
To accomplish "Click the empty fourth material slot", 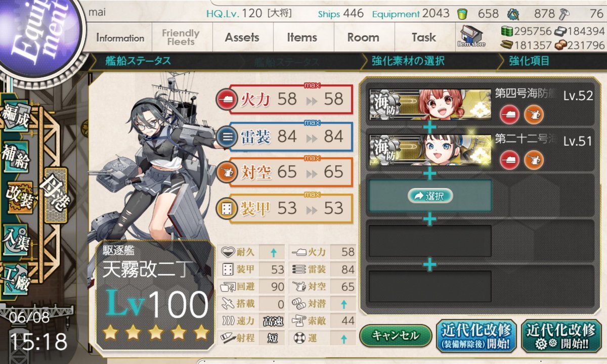I will pos(430,241).
